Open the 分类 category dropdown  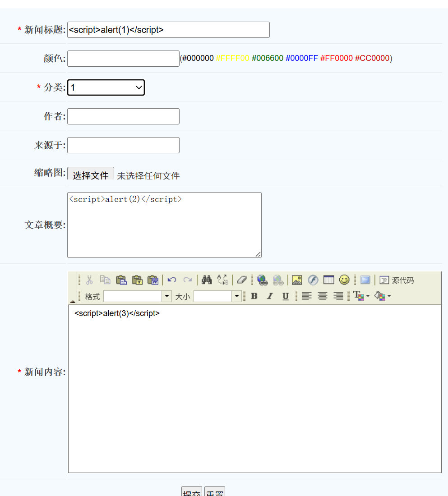(106, 87)
